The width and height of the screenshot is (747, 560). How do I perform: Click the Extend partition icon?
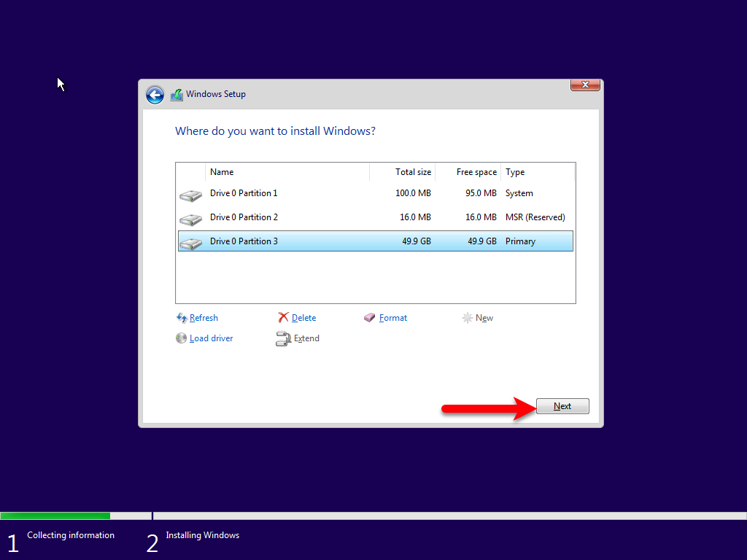point(284,338)
